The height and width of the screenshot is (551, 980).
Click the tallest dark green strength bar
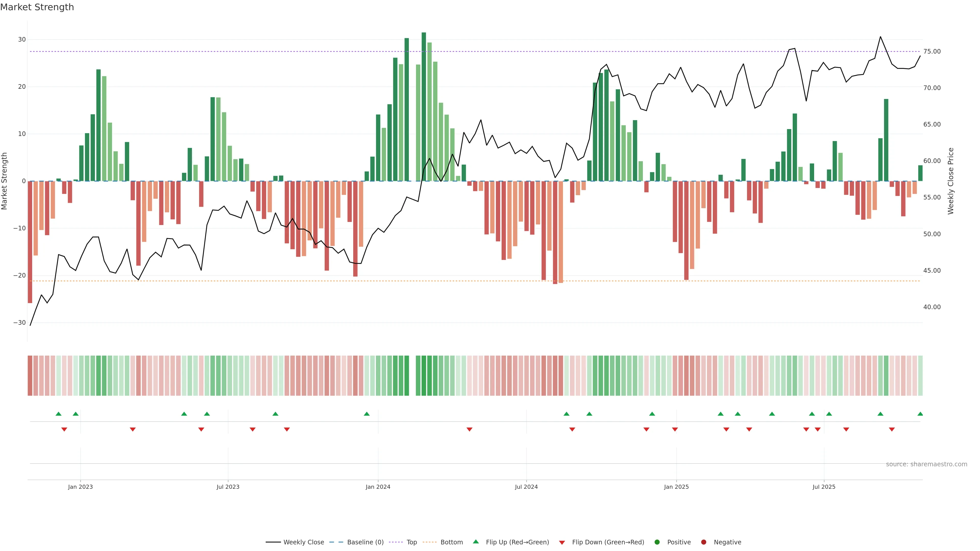click(424, 106)
